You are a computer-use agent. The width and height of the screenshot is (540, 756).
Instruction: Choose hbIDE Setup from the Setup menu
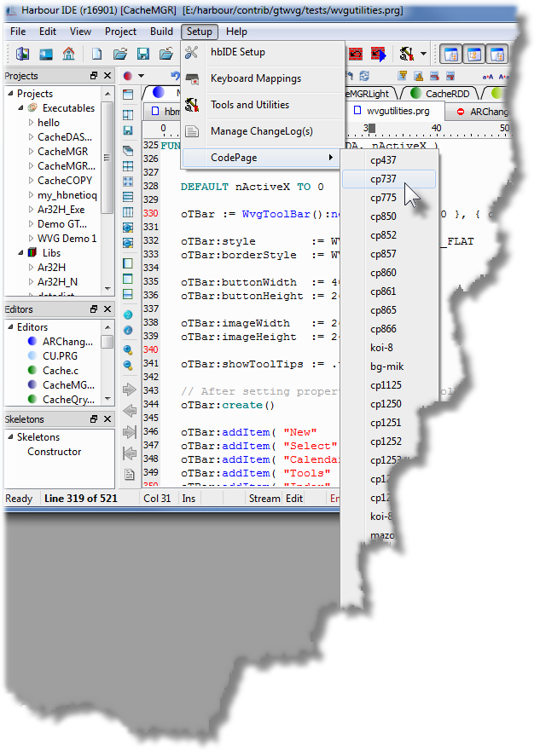point(263,52)
